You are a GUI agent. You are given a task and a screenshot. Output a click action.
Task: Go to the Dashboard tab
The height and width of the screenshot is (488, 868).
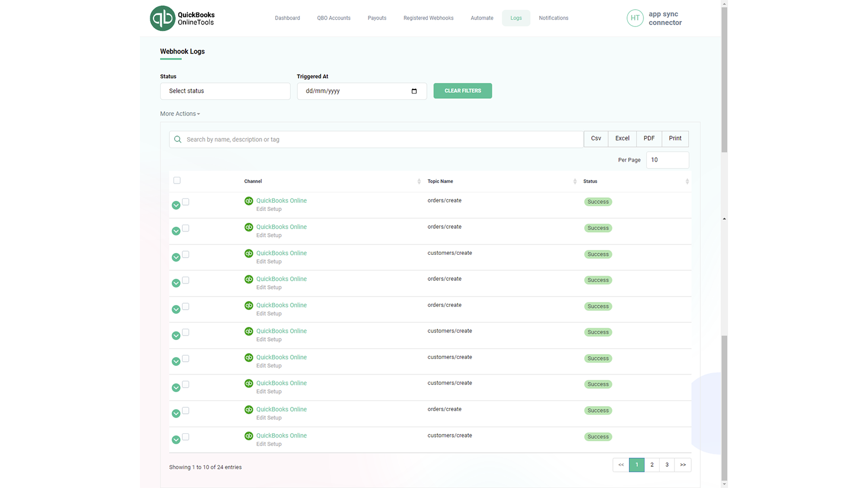(288, 18)
